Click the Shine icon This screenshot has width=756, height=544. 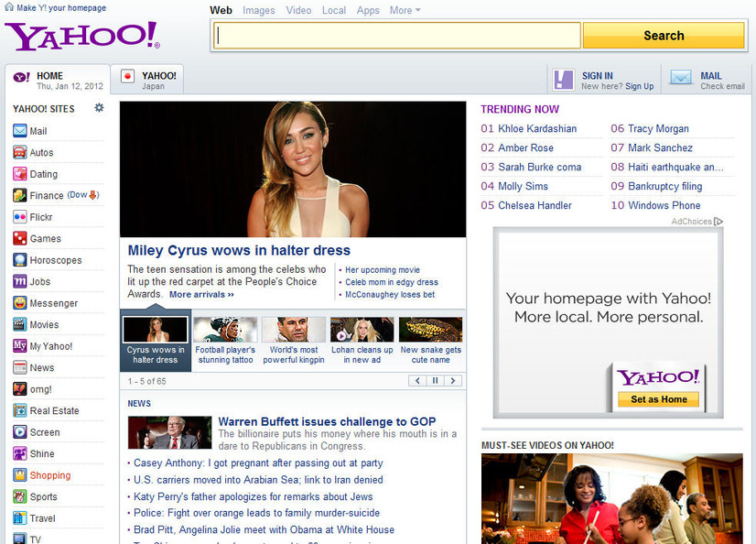[x=20, y=453]
